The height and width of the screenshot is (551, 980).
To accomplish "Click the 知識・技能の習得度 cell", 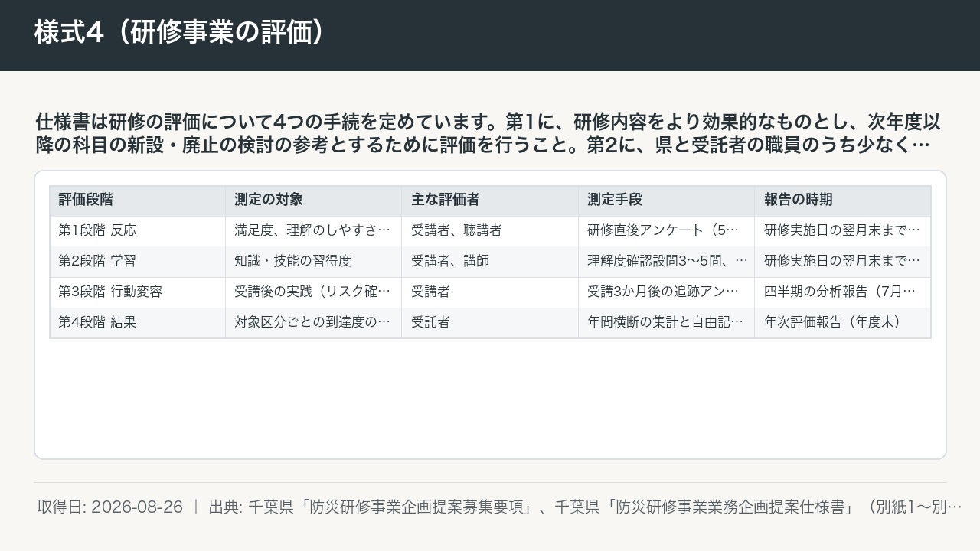I will click(x=314, y=262).
